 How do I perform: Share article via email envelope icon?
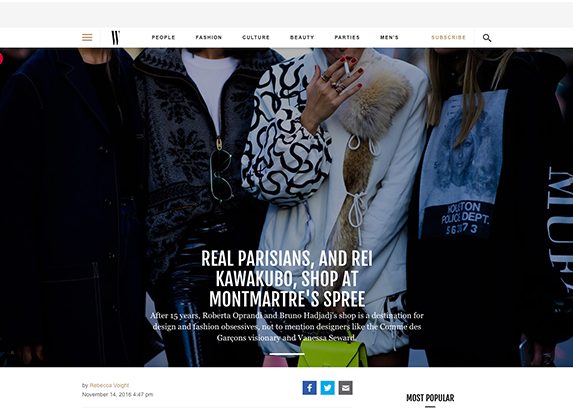tap(345, 388)
